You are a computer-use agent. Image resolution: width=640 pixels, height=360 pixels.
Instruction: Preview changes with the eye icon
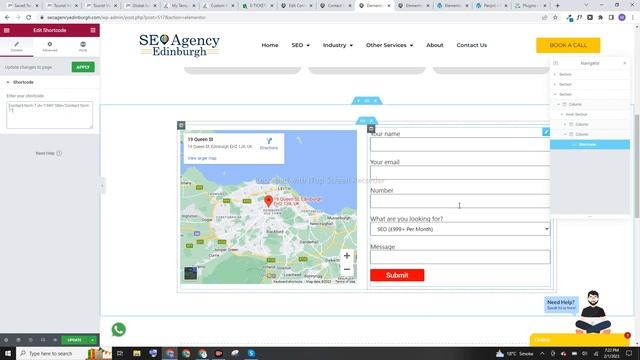[x=55, y=340]
